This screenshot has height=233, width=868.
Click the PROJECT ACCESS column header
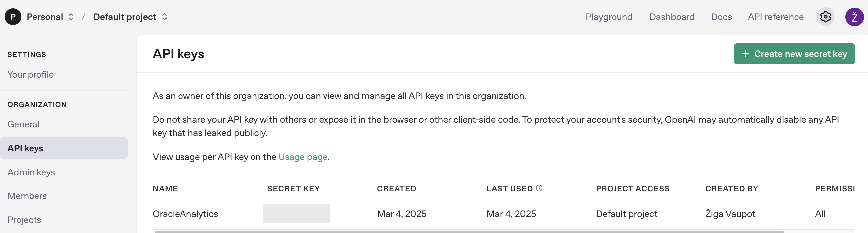click(632, 189)
